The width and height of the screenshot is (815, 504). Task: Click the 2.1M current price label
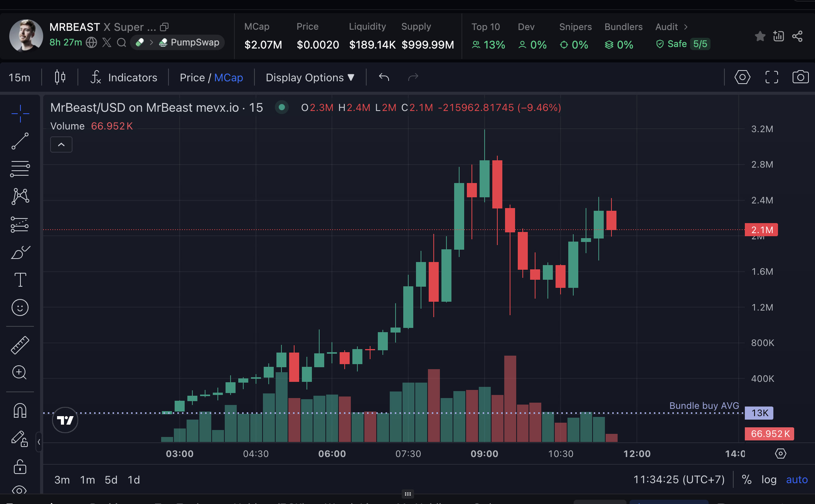tap(761, 230)
